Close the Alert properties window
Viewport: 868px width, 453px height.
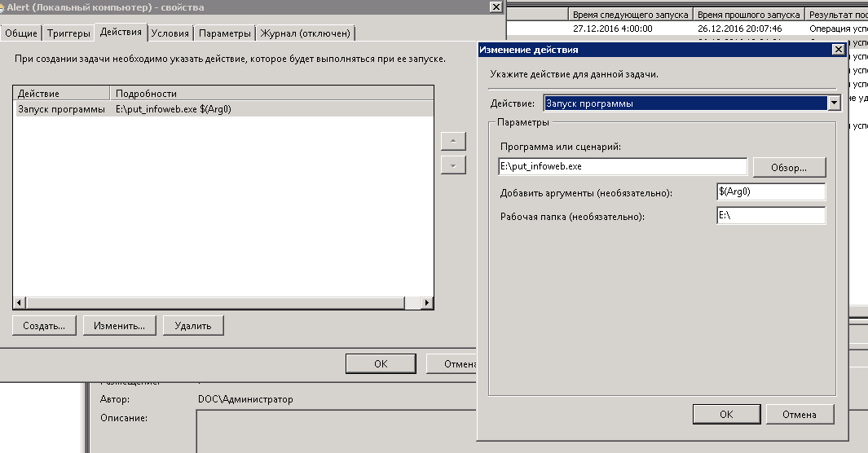point(495,7)
